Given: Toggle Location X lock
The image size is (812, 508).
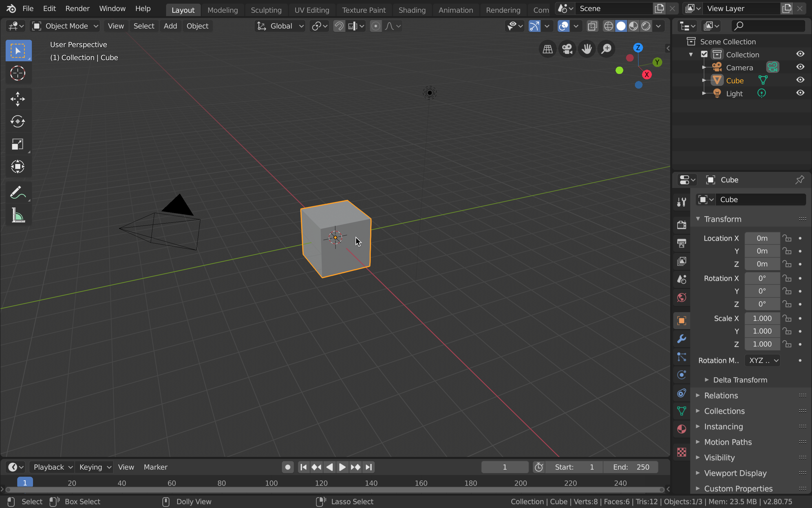Looking at the screenshot, I should pos(787,238).
